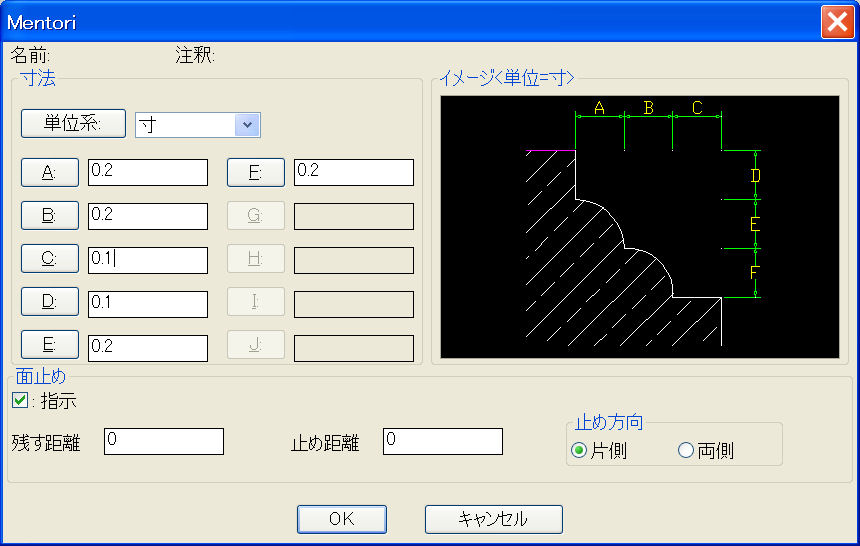Screen dimensions: 860x546
Task: Focus the A value input field
Action: pos(148,172)
